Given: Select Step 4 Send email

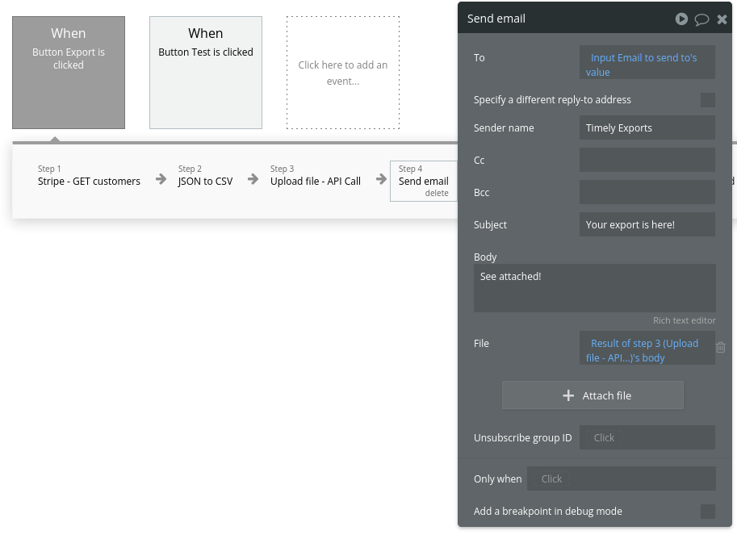Looking at the screenshot, I should tap(424, 181).
